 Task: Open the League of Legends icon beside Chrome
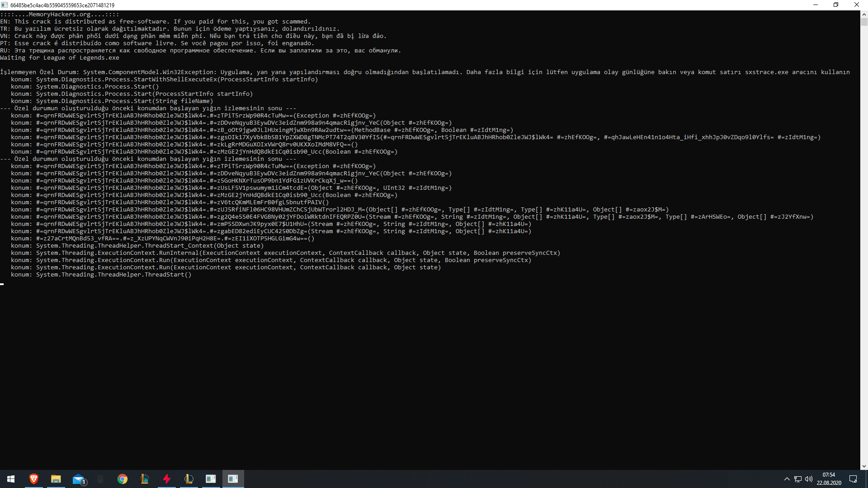point(145,479)
